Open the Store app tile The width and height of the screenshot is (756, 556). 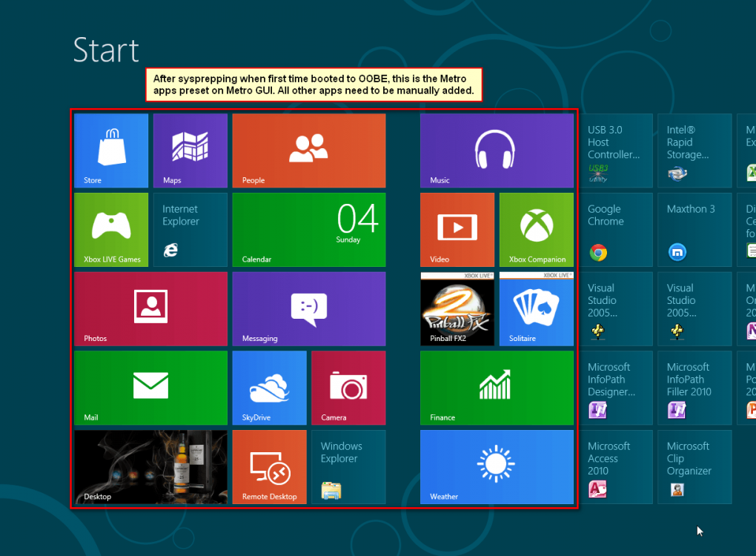111,150
